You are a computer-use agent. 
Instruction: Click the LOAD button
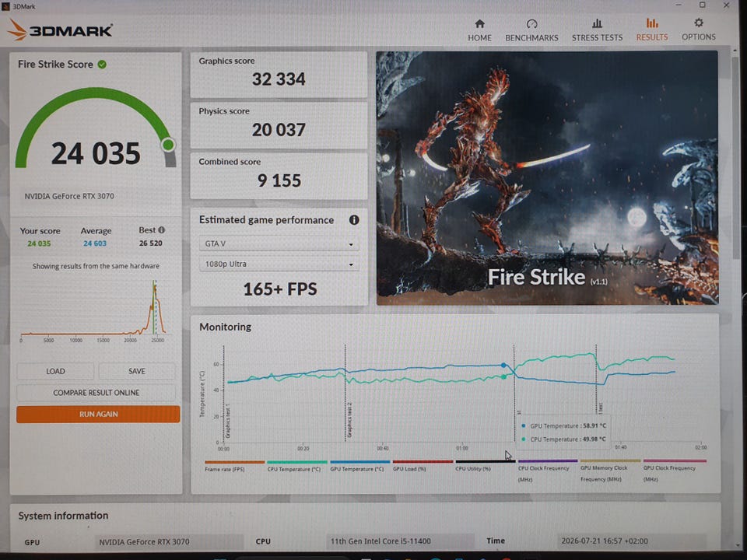point(56,371)
